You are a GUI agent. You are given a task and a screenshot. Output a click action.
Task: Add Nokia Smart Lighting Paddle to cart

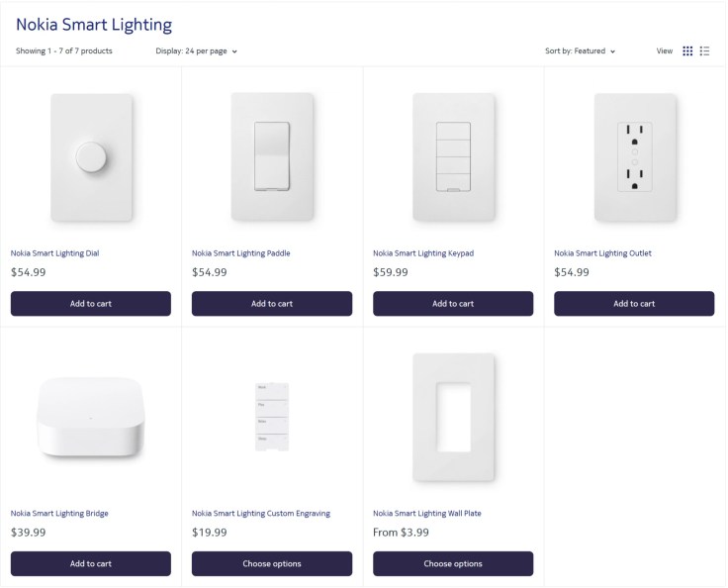click(272, 304)
